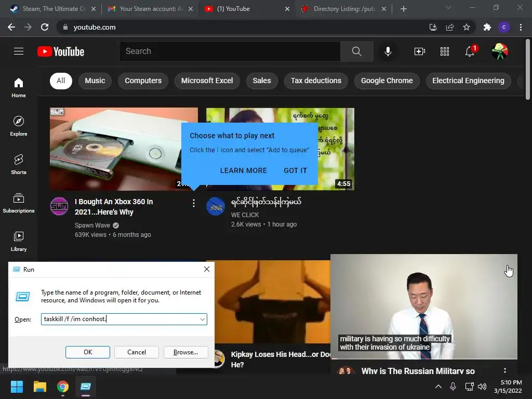The height and width of the screenshot is (399, 532).
Task: Open three-dot menu for Xbox 360 video
Action: [194, 203]
